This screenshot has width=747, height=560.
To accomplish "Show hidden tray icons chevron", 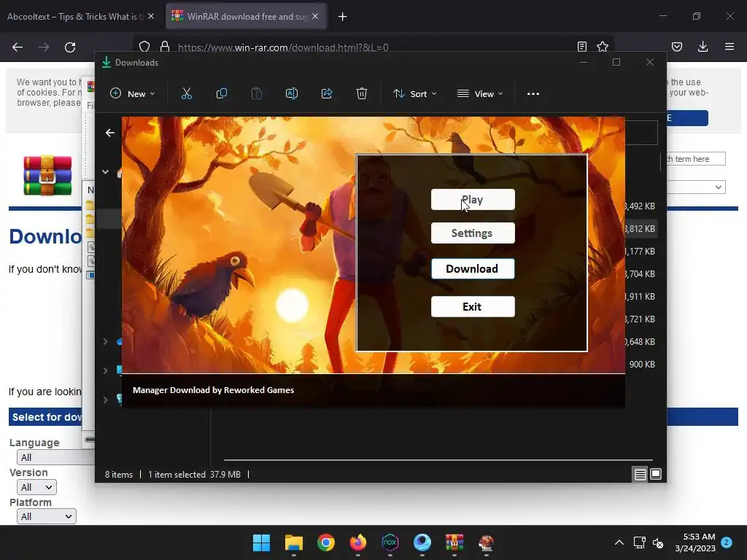I will click(x=619, y=542).
